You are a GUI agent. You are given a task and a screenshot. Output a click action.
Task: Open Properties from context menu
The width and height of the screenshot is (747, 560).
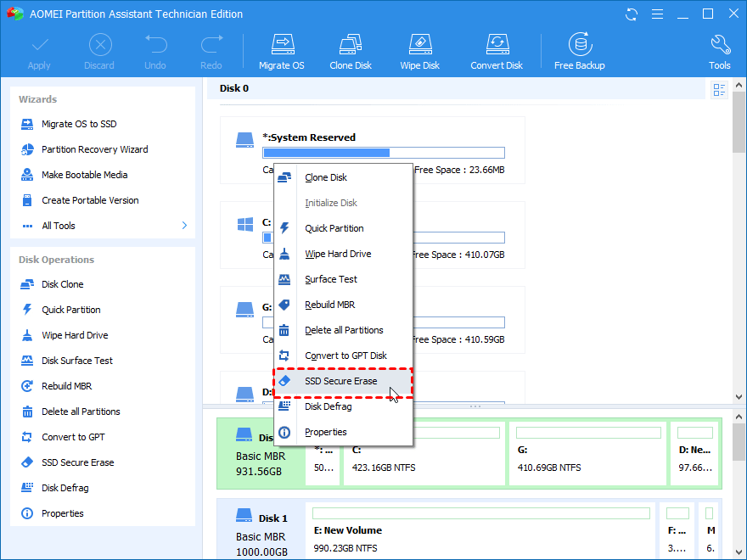343,432
